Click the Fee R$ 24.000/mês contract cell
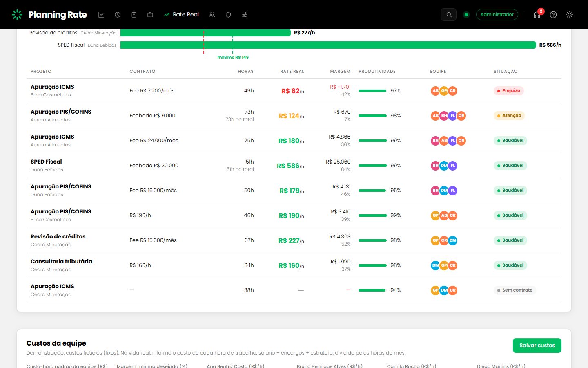Image resolution: width=588 pixels, height=368 pixels. [x=154, y=141]
